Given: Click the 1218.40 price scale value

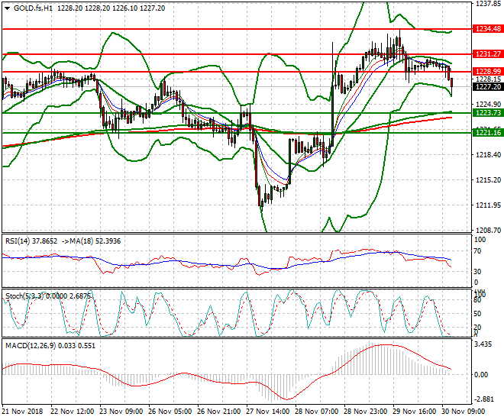Looking at the screenshot, I should (488, 155).
